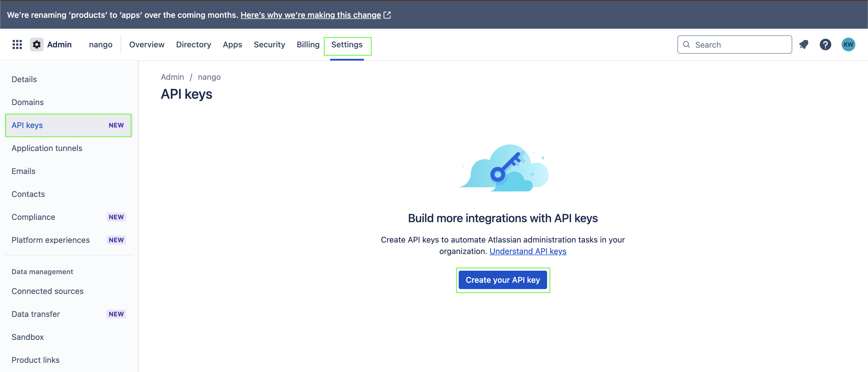
Task: Open the help question mark icon
Action: pos(825,44)
